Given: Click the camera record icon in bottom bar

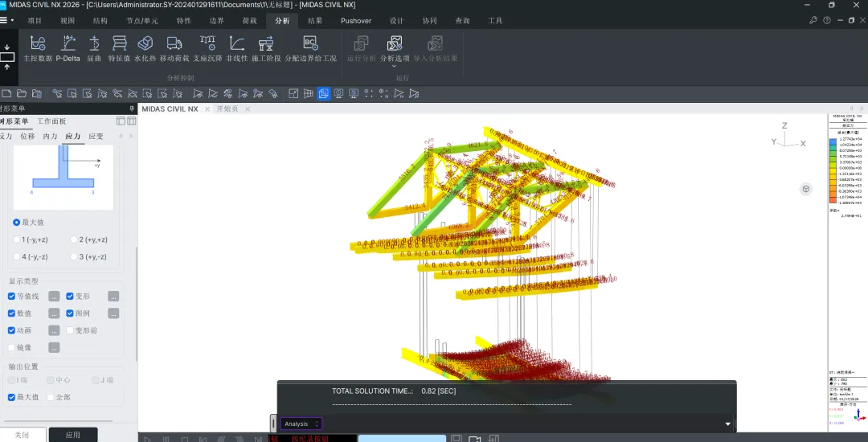Looking at the screenshot, I should point(474,439).
